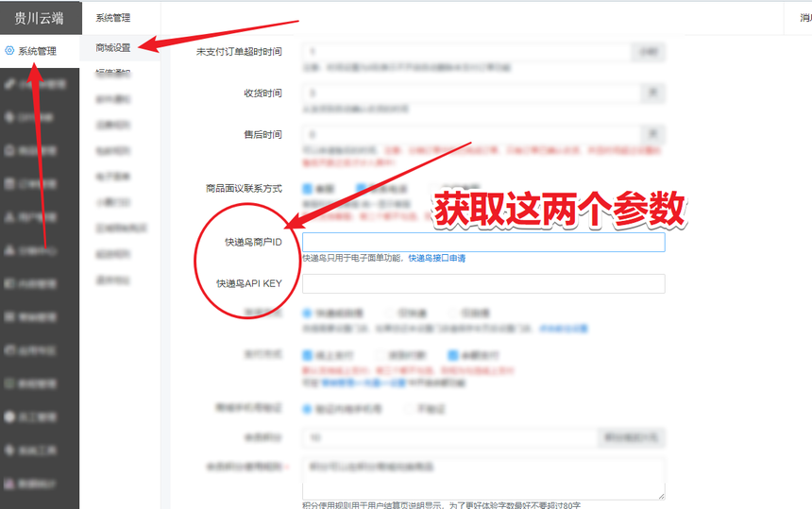Select the 商城设置 submenu item
Viewport: 812px width, 509px height.
113,47
